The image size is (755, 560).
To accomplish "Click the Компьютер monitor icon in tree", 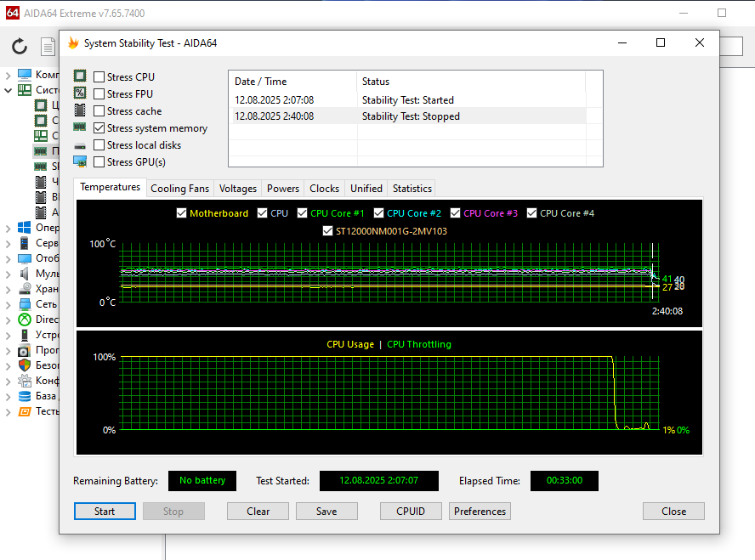I will click(25, 75).
